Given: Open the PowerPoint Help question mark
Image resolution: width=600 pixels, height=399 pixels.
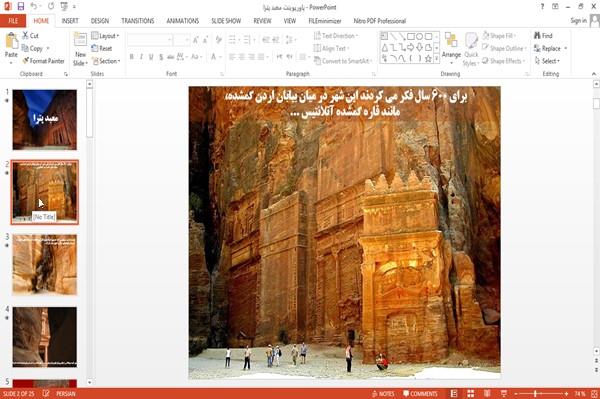Looking at the screenshot, I should click(542, 7).
